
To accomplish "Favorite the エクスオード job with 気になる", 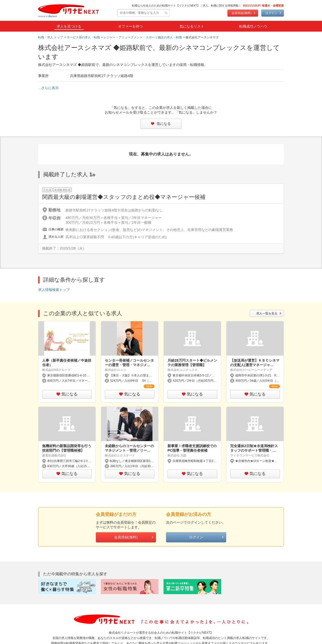I will [130, 474].
